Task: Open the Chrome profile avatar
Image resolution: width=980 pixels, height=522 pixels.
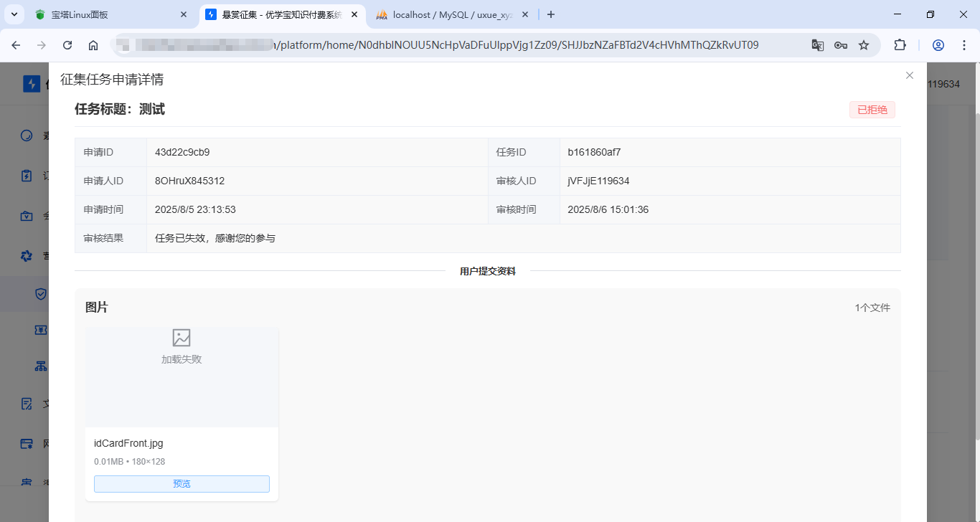Action: click(x=938, y=45)
